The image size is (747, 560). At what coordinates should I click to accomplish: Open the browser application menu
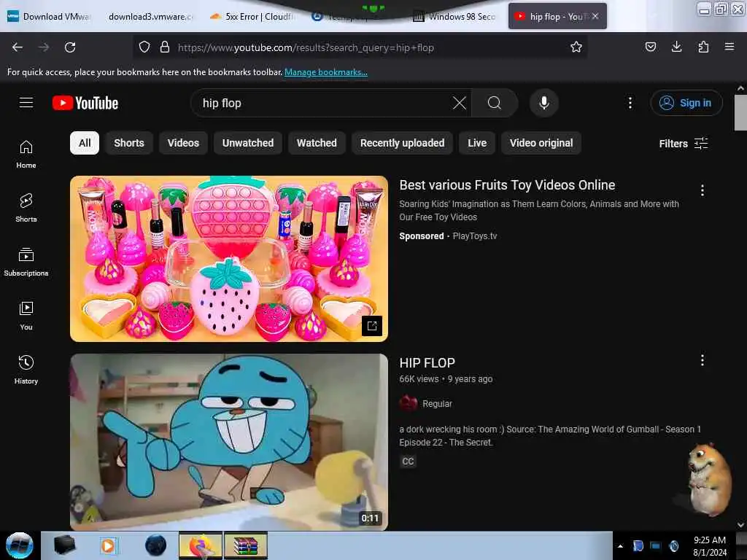click(729, 47)
